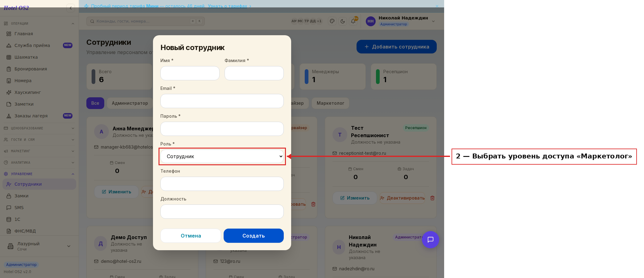Collapse the УПРАВЛЕНИЕ section

tap(39, 174)
